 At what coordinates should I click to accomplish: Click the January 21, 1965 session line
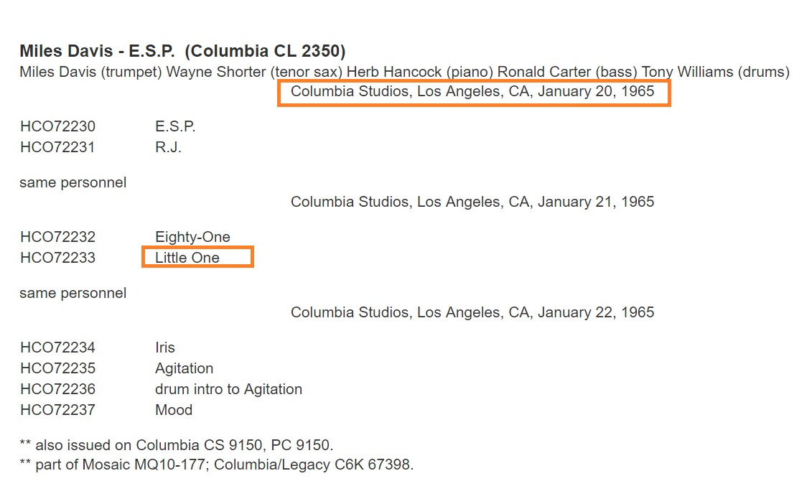tap(472, 202)
